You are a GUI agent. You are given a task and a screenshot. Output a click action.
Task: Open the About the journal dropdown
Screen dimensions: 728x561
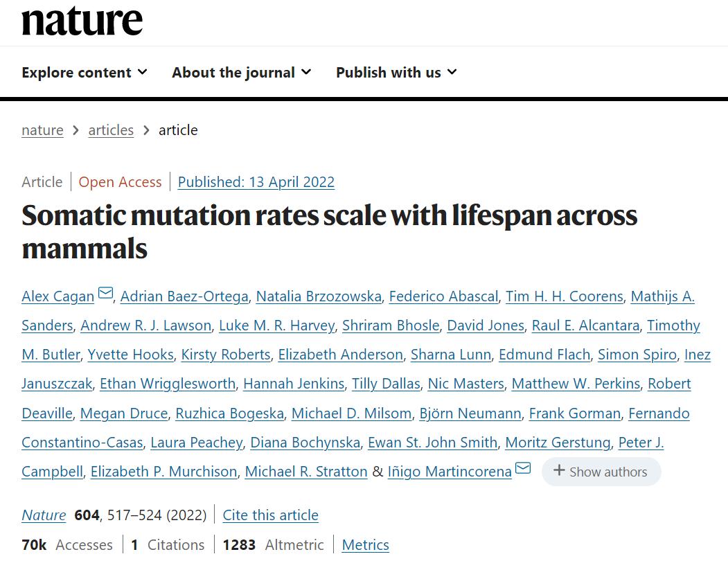point(242,73)
